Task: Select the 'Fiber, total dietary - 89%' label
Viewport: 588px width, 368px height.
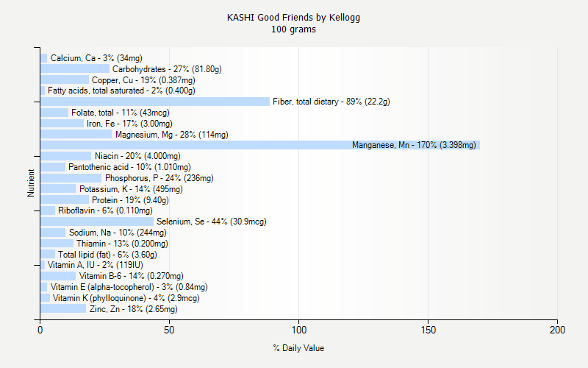Action: pos(331,102)
